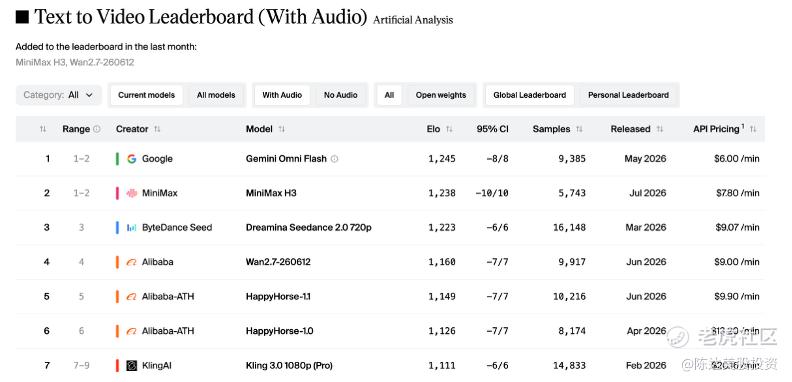Click the Range info icon

coord(97,129)
